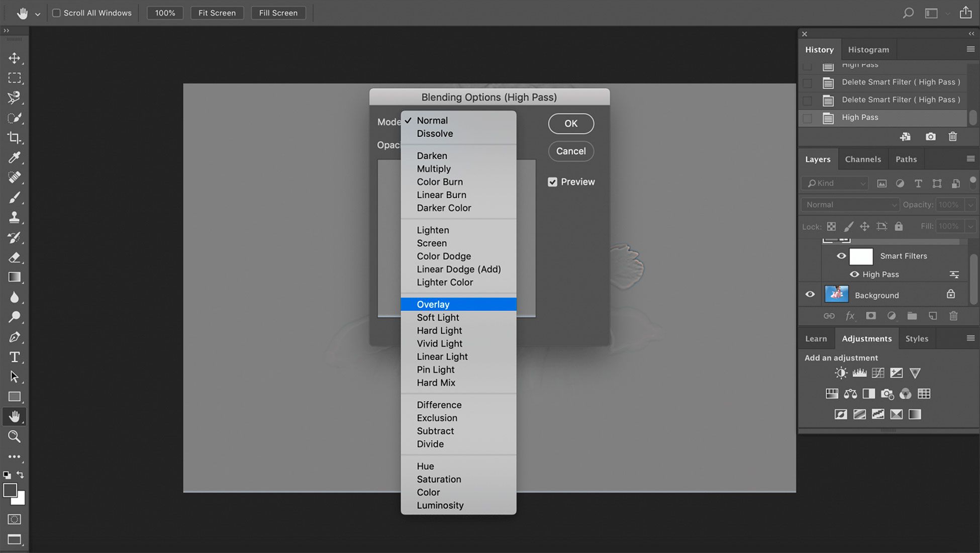Choose Overlay from blend mode list
The width and height of the screenshot is (980, 553).
click(433, 304)
